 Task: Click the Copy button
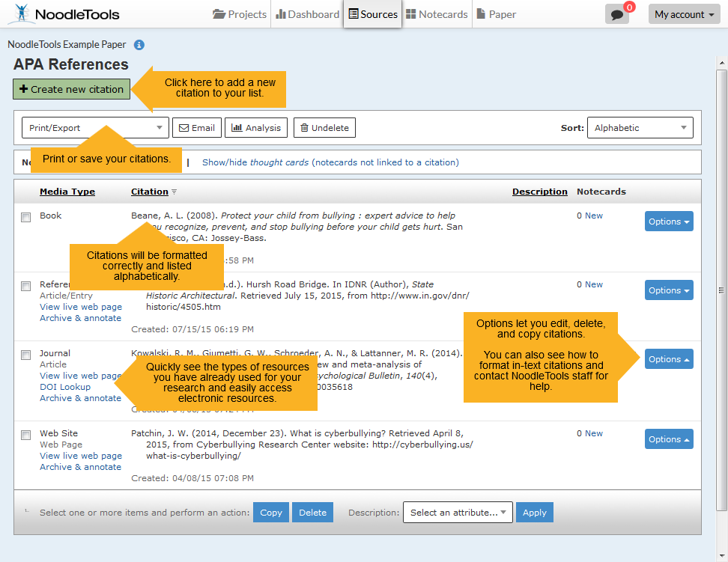coord(271,513)
